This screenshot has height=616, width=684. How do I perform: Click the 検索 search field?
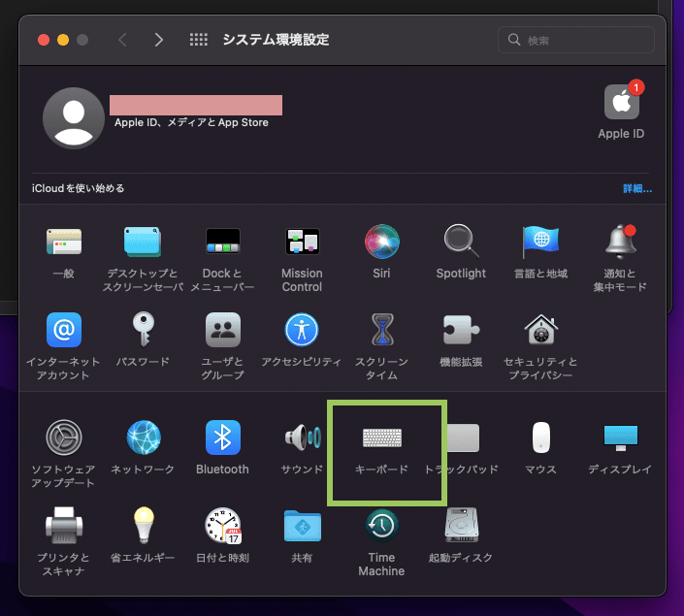[x=575, y=40]
